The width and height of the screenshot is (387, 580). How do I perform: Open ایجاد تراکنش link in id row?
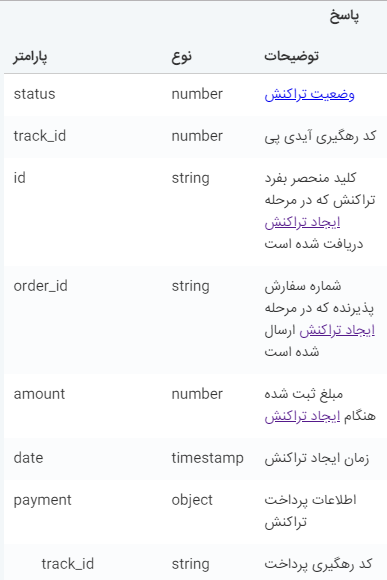point(302,222)
